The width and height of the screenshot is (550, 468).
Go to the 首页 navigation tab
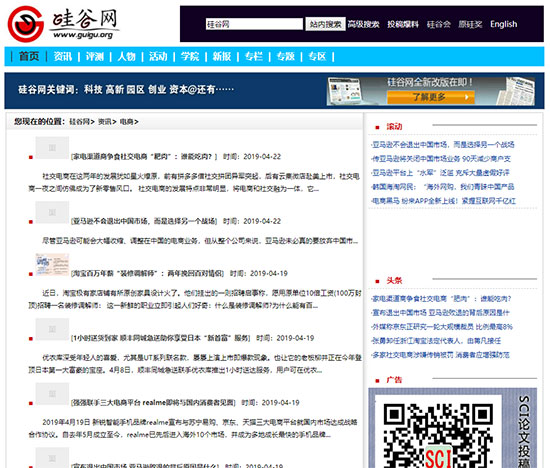(x=29, y=56)
